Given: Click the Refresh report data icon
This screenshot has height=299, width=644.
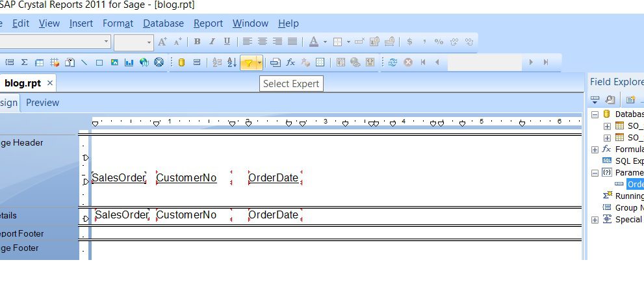Looking at the screenshot, I should click(392, 62).
